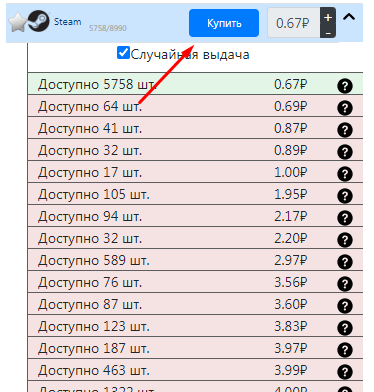Image resolution: width=374 pixels, height=392 pixels.
Task: Select the row 'Доступно 5758 шт.'
Action: point(195,84)
